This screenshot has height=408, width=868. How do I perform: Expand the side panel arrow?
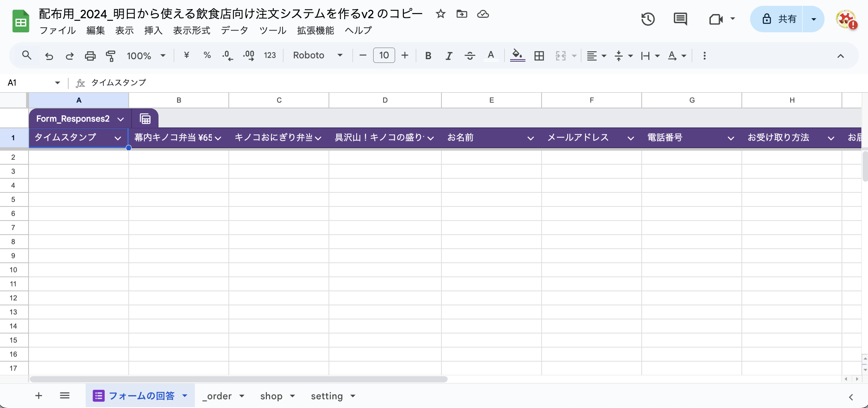(851, 397)
